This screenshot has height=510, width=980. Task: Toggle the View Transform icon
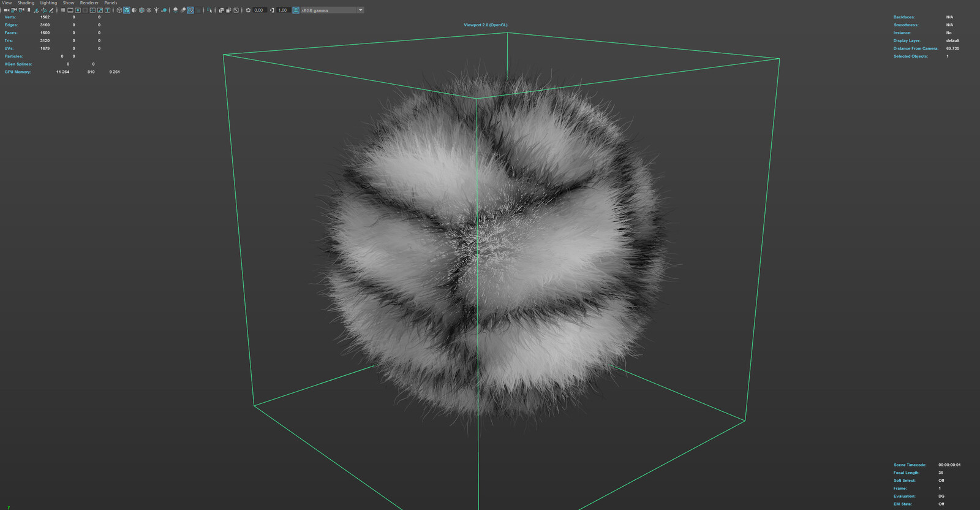(296, 10)
